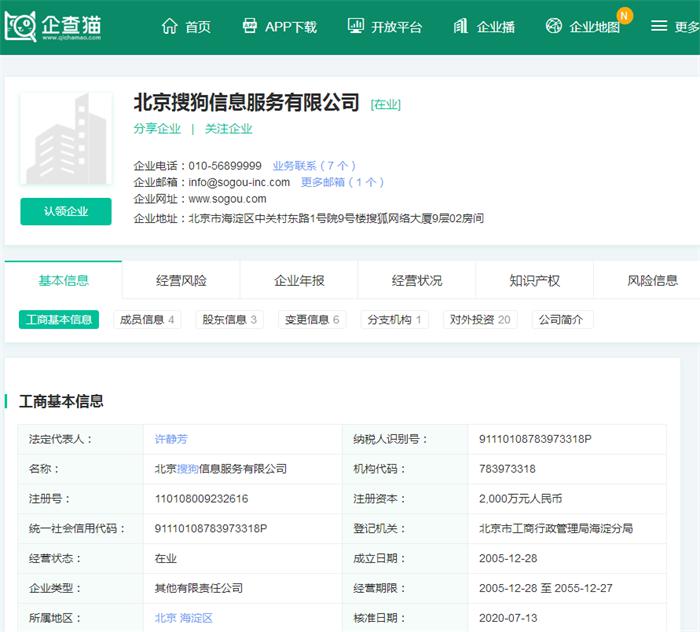Click the building icon beside 企业播
Viewport: 700px width, 632px height.
(x=460, y=26)
